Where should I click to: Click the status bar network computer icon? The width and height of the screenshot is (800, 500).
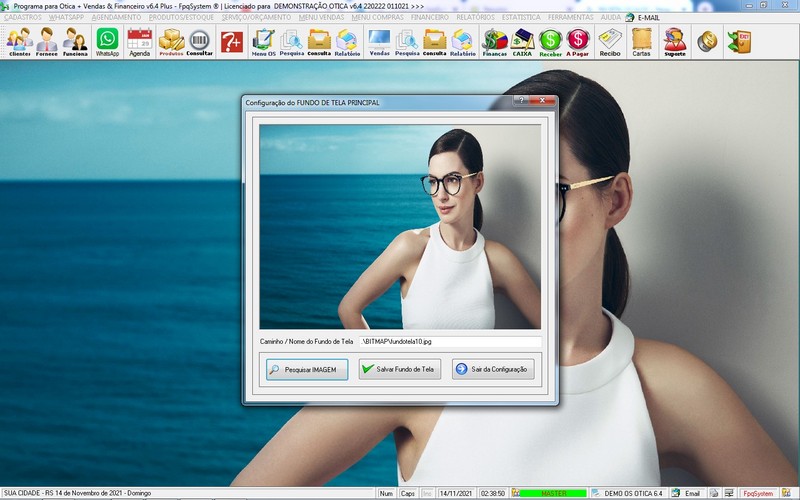729,493
